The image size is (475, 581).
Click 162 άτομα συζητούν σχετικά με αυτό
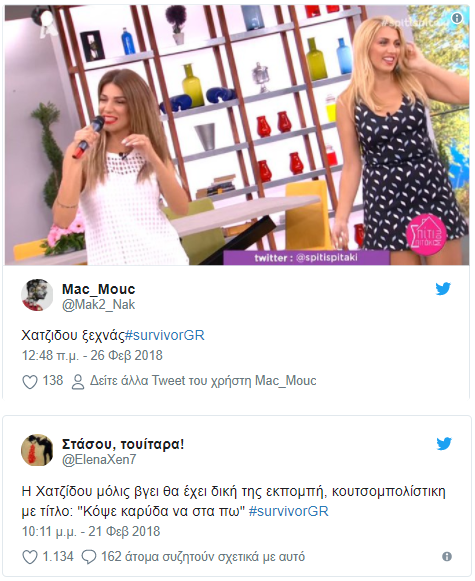203,557
